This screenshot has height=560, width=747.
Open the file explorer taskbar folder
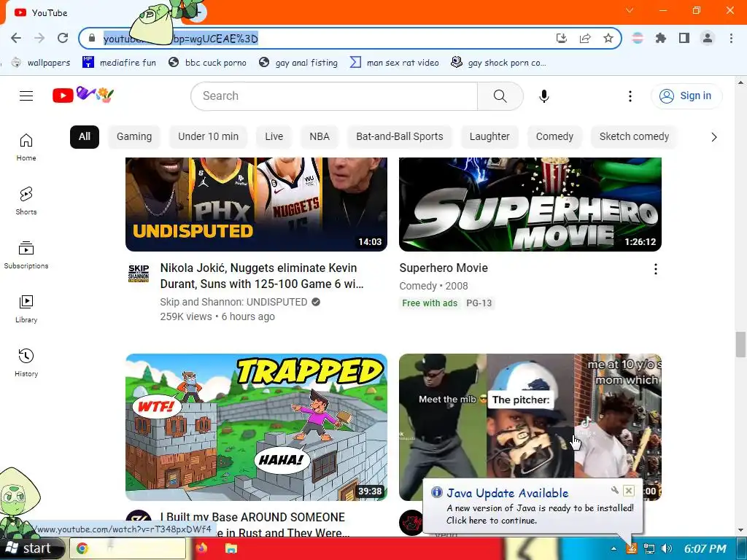point(231,548)
